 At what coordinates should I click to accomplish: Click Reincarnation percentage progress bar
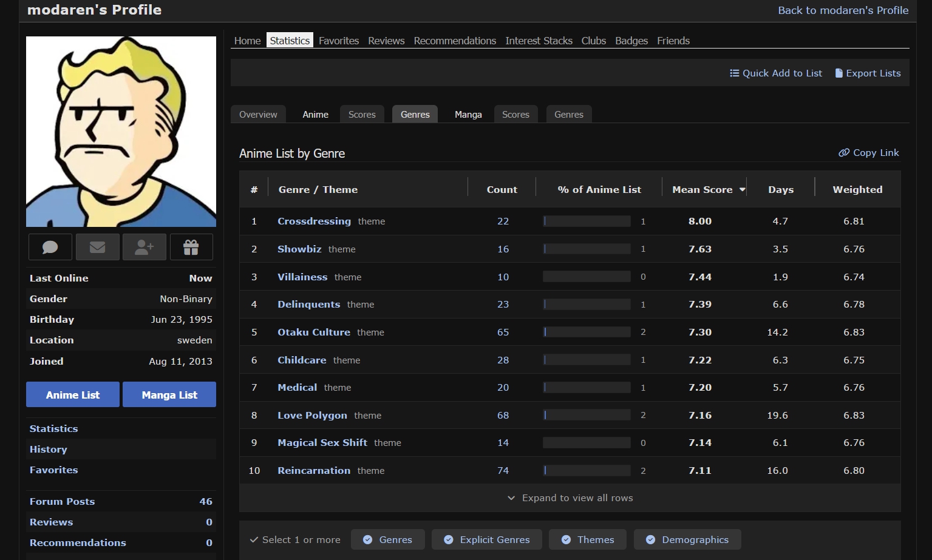[x=587, y=471]
